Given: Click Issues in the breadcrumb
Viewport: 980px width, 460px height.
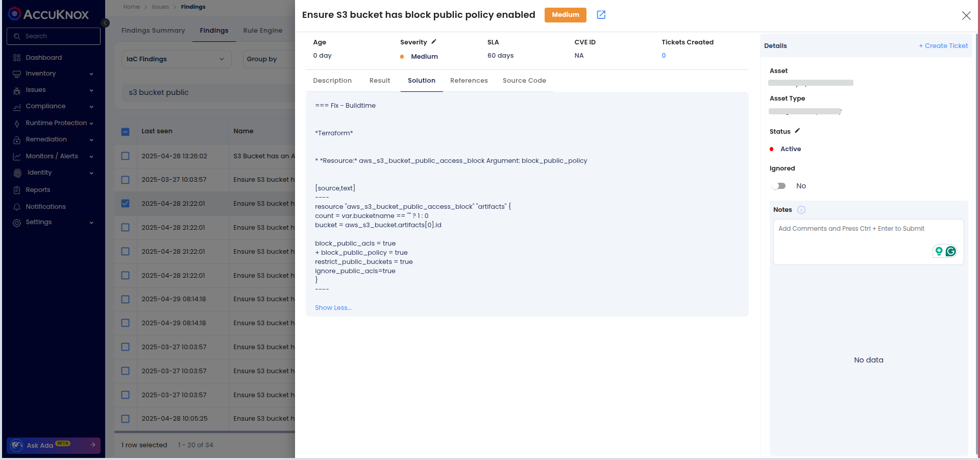Looking at the screenshot, I should [160, 7].
